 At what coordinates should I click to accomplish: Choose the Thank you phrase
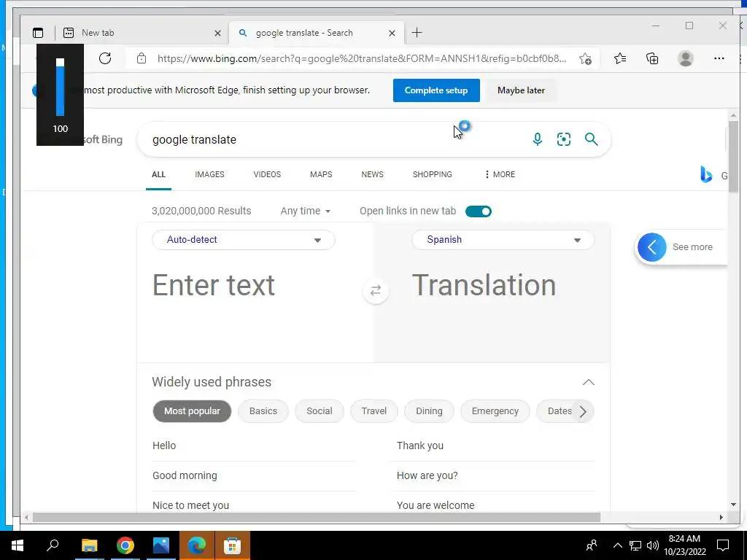(x=420, y=446)
